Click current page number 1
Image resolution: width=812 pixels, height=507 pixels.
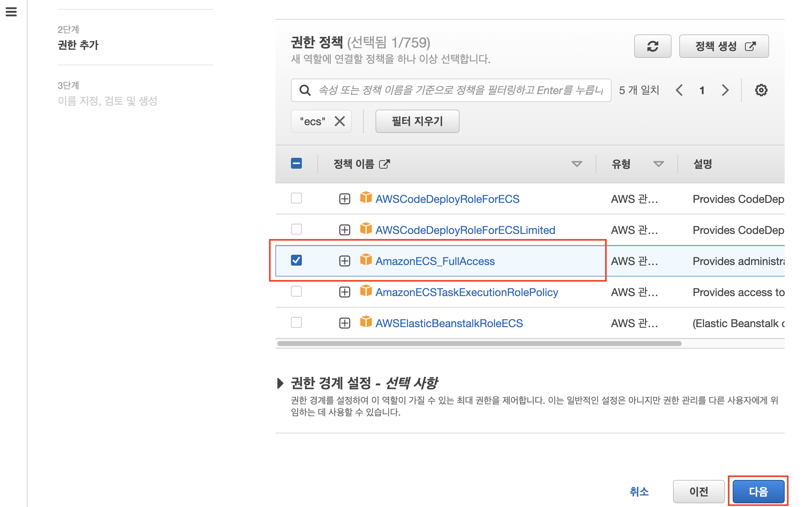pos(702,90)
